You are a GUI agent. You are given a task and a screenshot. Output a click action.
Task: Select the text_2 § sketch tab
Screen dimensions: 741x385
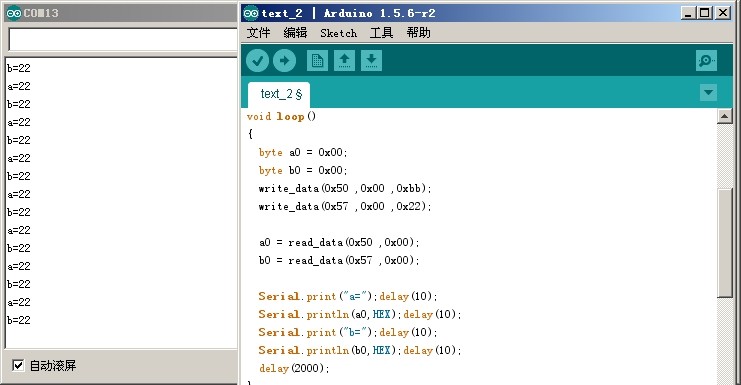coord(280,94)
